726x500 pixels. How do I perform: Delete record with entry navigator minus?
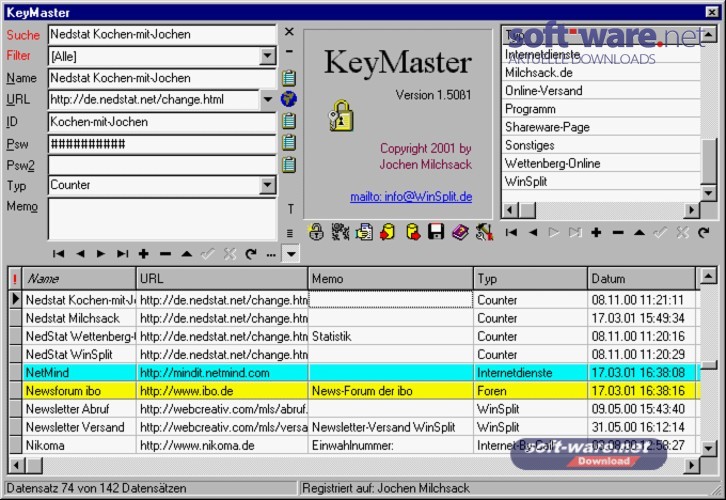[x=165, y=254]
